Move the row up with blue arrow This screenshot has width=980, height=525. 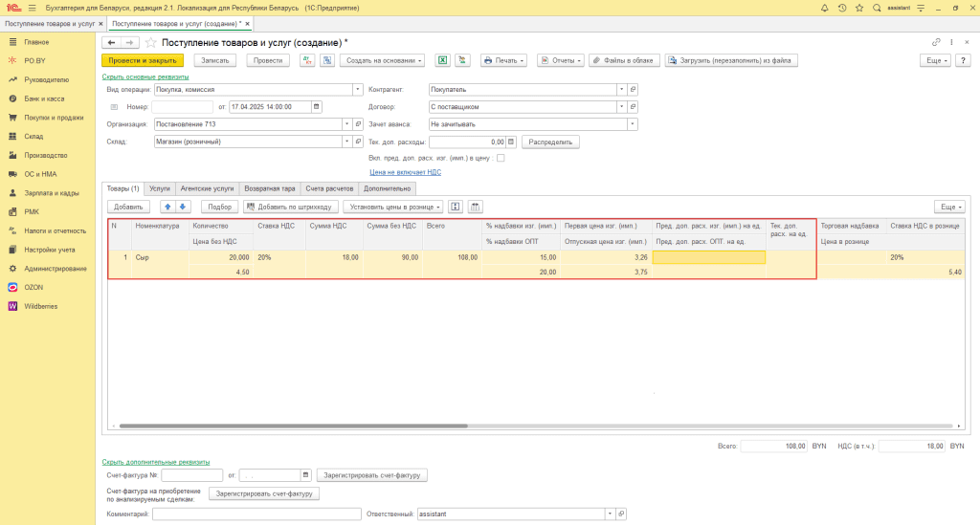tap(167, 207)
